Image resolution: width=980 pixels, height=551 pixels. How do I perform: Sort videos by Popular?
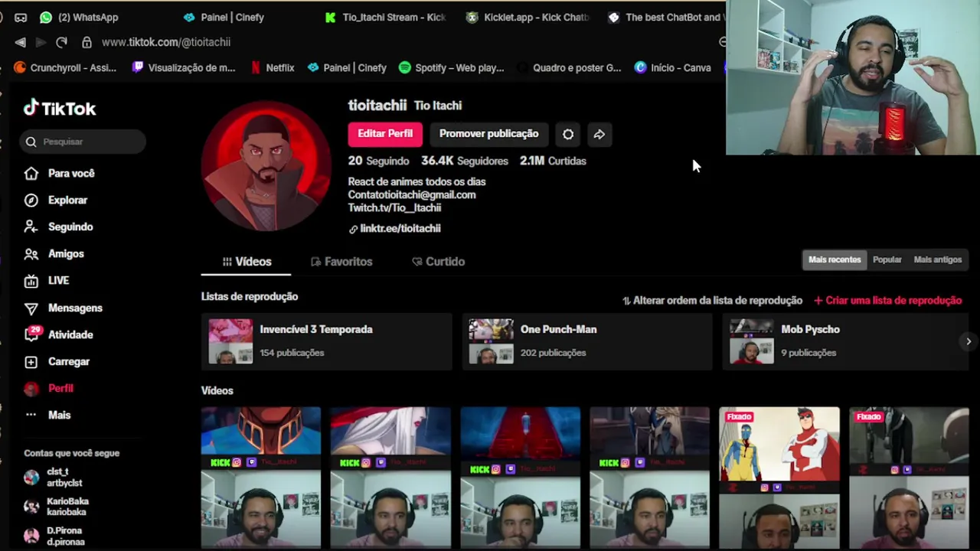coord(887,259)
